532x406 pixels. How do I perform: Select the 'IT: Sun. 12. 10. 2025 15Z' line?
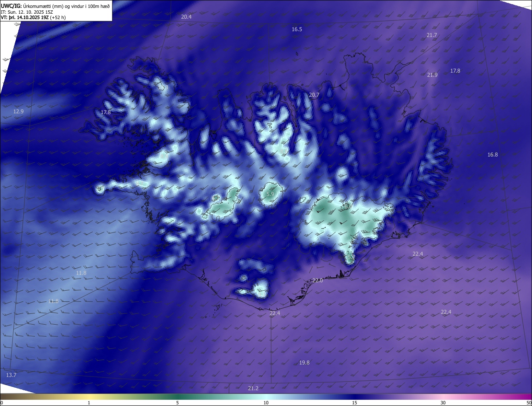[27, 12]
